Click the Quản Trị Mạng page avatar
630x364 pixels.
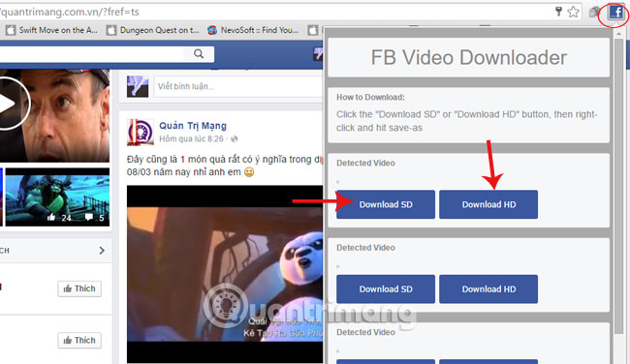(x=141, y=133)
